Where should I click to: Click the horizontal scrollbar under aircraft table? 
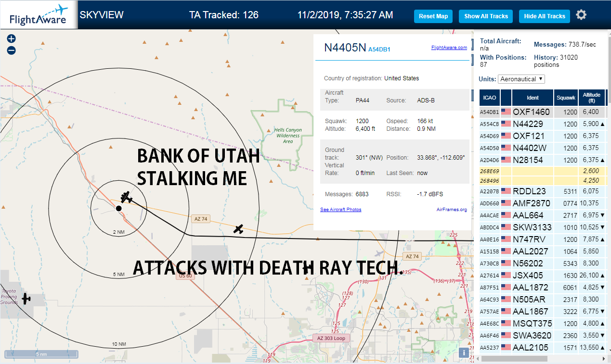(x=515, y=359)
